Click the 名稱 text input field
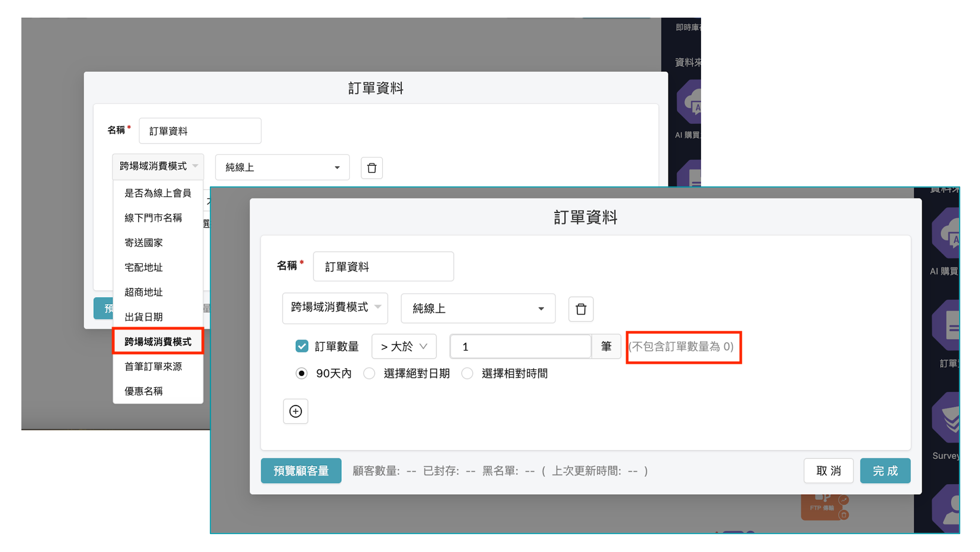980x552 pixels. (x=383, y=266)
